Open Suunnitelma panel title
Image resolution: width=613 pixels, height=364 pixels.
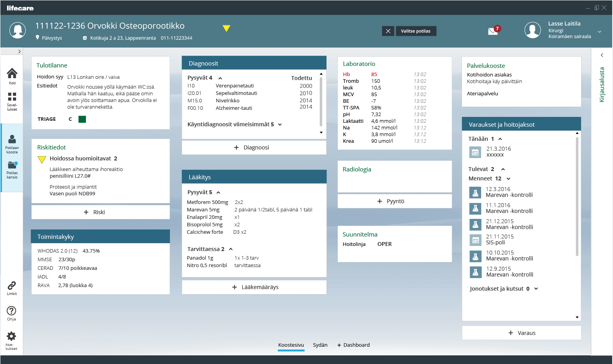point(360,235)
